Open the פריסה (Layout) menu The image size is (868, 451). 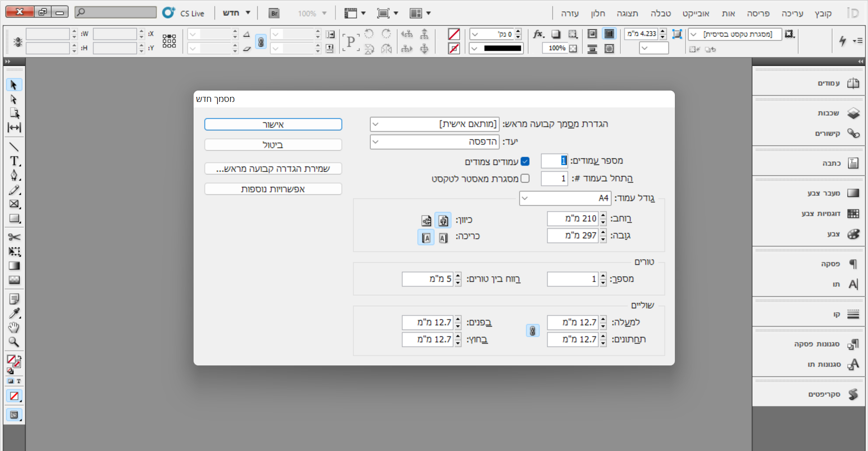759,14
